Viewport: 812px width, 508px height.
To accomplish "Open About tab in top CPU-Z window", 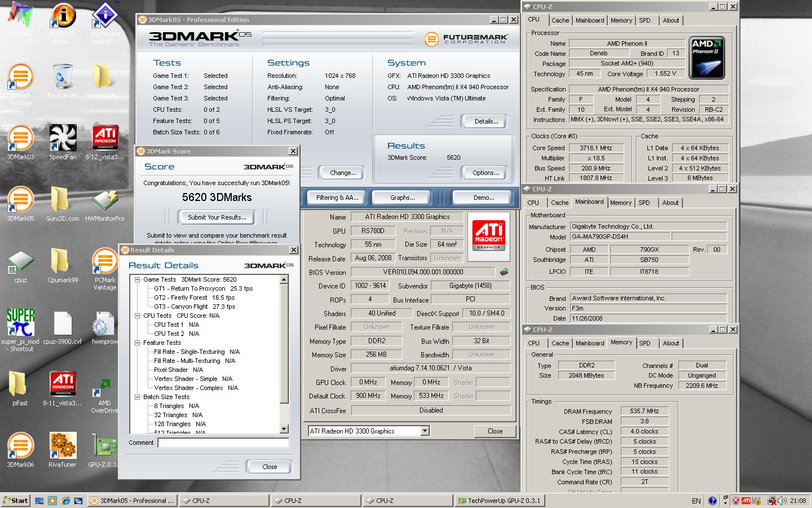I will [x=671, y=20].
